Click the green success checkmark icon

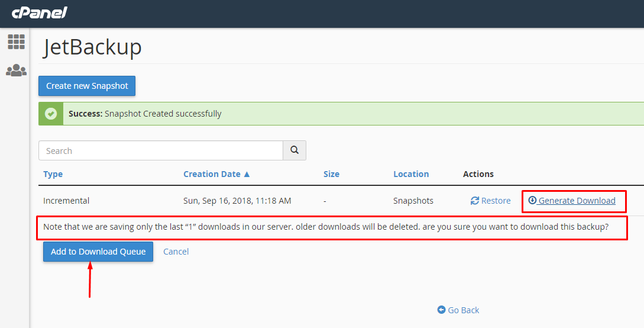click(51, 114)
